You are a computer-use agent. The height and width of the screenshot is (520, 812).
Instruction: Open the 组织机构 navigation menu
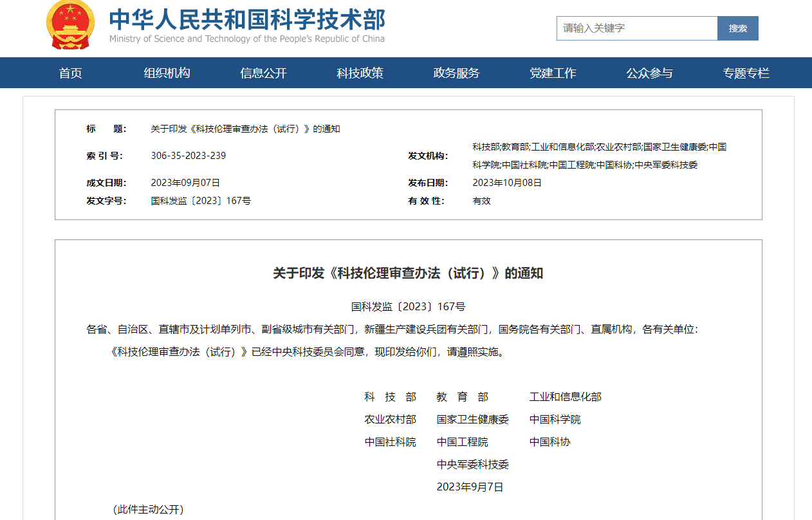click(x=167, y=73)
